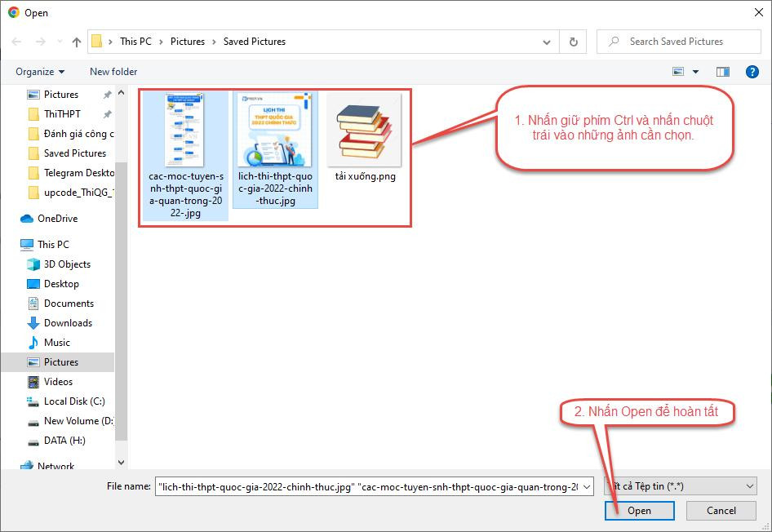Expand the File name history dropdown
Image resolution: width=772 pixels, height=532 pixels.
coord(587,486)
